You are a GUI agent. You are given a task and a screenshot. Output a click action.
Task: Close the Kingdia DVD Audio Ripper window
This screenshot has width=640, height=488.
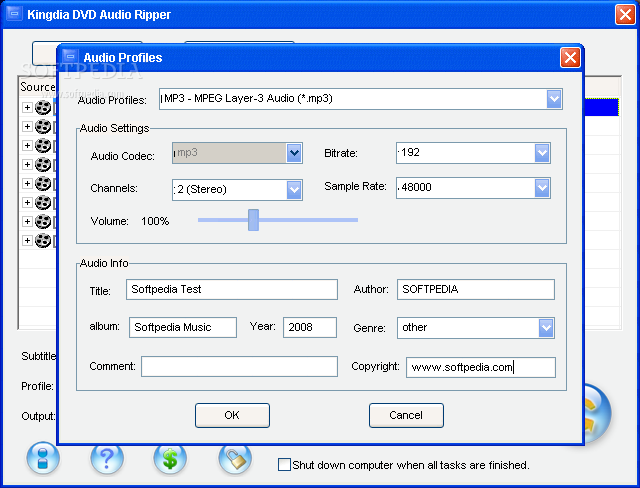coord(625,15)
